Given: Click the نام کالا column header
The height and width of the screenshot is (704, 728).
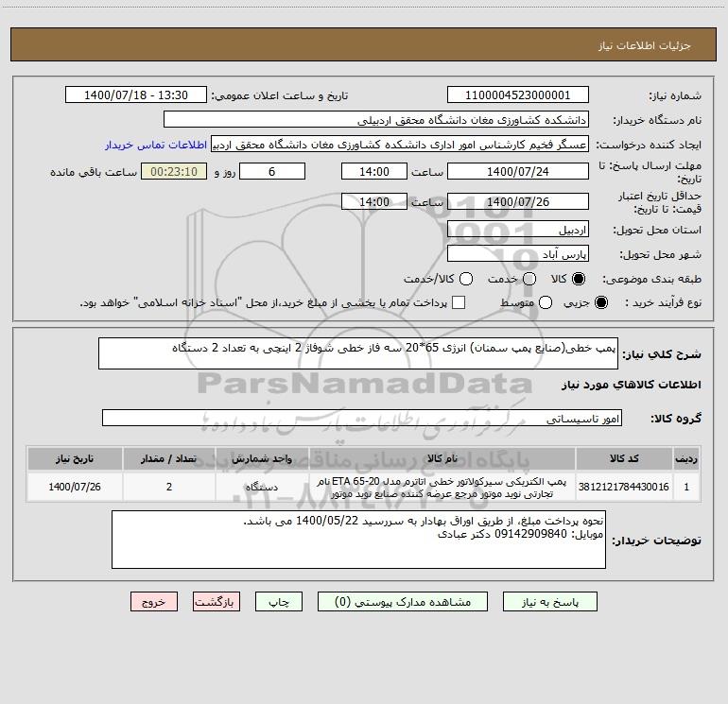Looking at the screenshot, I should click(442, 458).
